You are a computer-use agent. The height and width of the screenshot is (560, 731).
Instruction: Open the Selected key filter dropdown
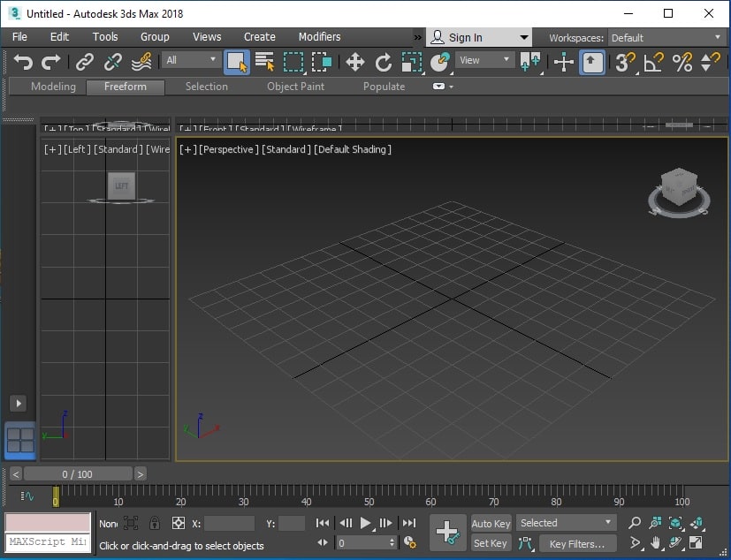pos(566,523)
